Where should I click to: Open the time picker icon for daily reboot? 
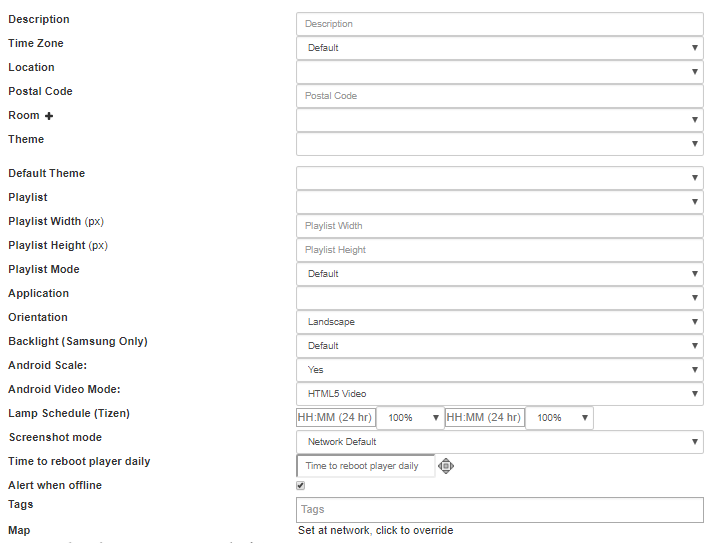[x=446, y=466]
